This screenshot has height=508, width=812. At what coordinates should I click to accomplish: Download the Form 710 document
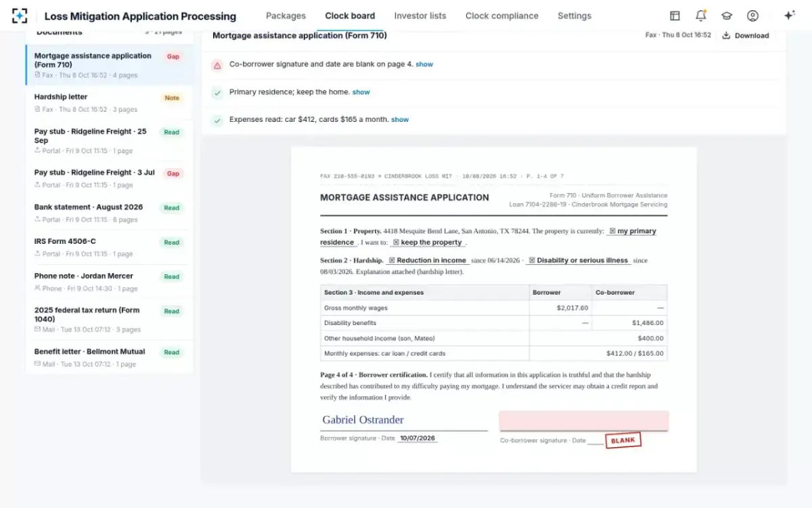click(x=746, y=35)
